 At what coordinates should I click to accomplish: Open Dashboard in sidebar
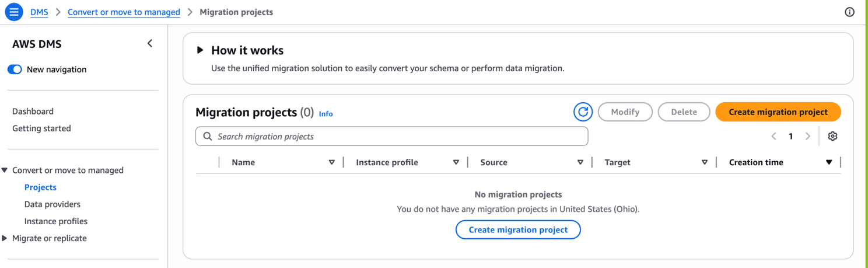click(33, 111)
